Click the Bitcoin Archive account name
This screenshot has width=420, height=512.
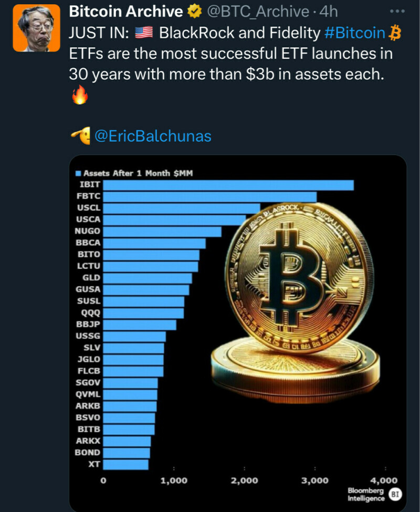pos(126,11)
